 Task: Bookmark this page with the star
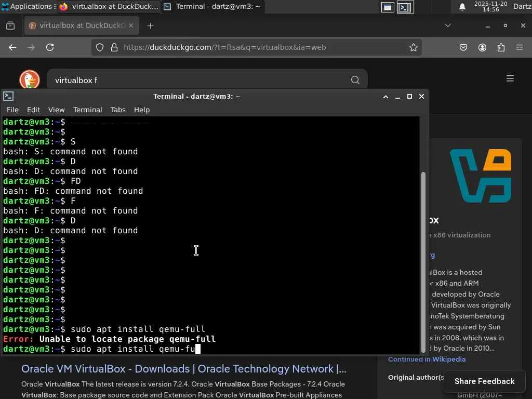pyautogui.click(x=413, y=47)
